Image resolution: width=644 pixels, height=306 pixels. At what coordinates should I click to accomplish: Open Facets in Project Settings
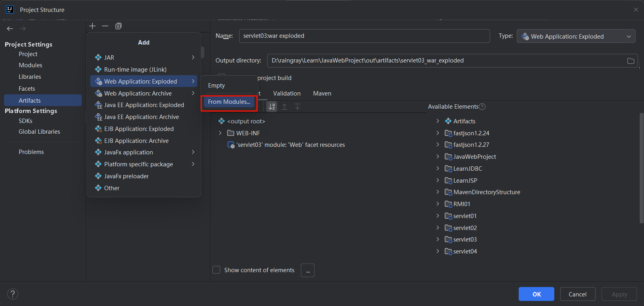27,89
